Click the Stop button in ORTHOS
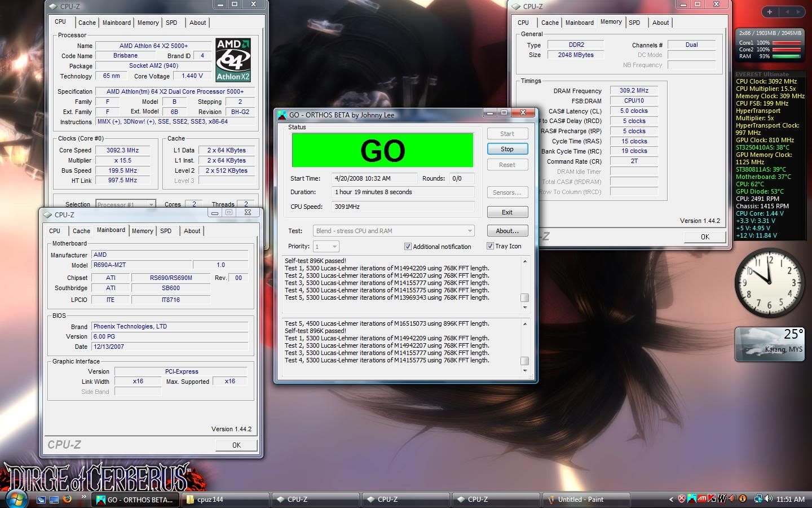The width and height of the screenshot is (812, 508). 507,149
